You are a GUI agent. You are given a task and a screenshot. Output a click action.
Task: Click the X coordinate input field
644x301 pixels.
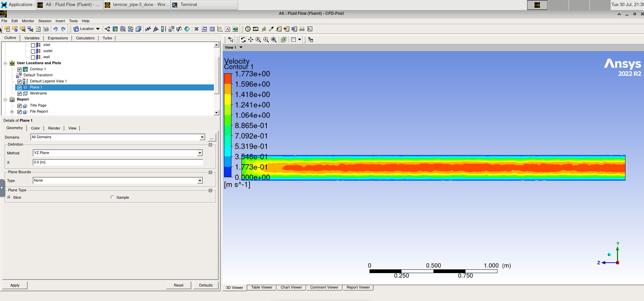[x=118, y=162]
